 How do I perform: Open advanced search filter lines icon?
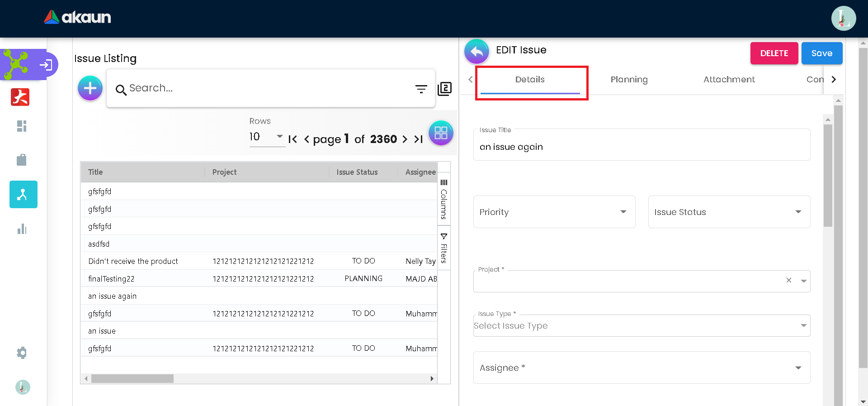pyautogui.click(x=421, y=89)
